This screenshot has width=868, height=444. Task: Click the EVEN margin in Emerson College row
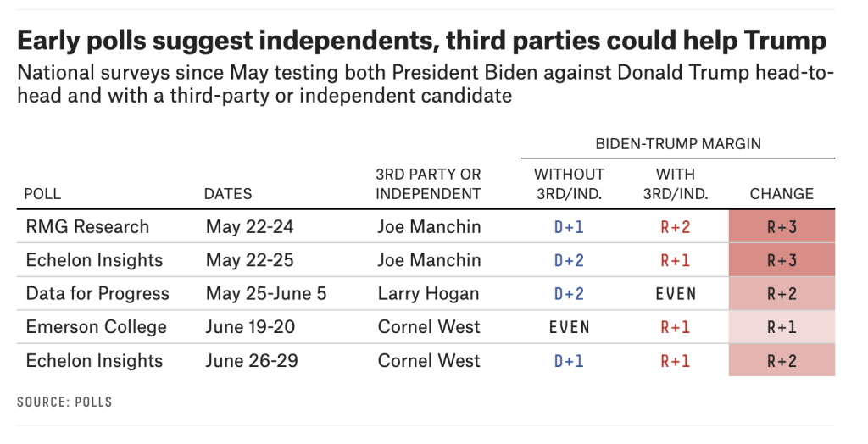(x=569, y=327)
